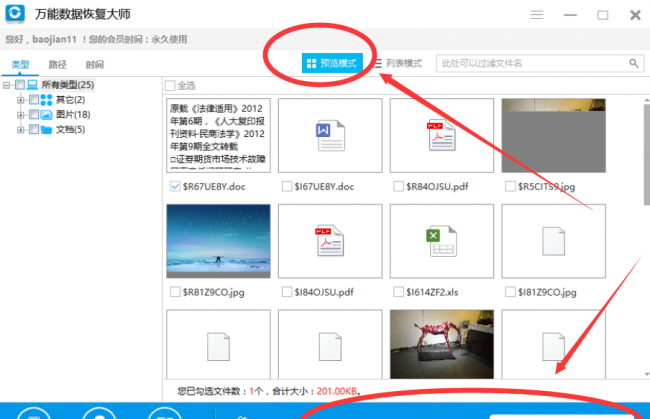Check the $R84OJSU.pdf checkbox
Viewport: 650px width, 419px height.
click(398, 186)
